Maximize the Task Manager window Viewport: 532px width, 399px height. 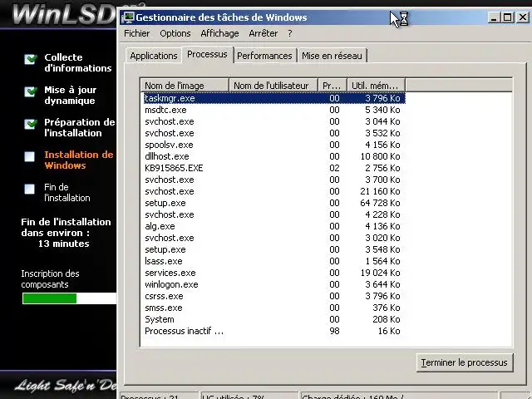(508, 17)
